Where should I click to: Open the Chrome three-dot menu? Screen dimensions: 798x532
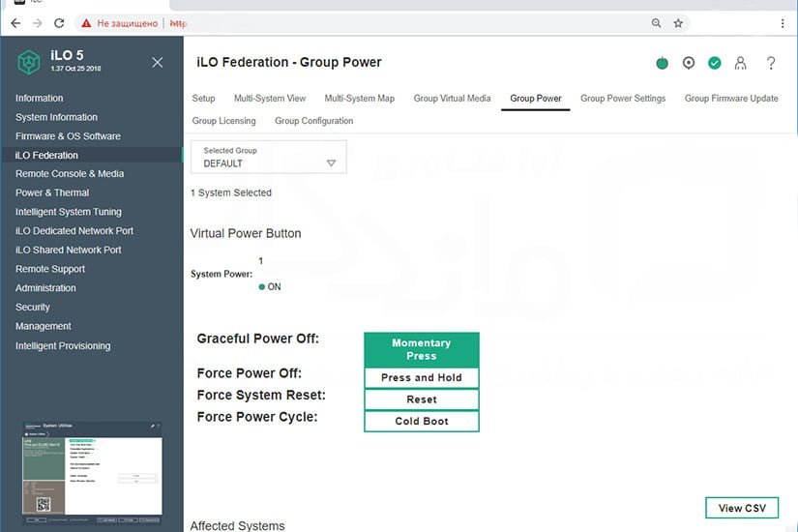pos(783,23)
